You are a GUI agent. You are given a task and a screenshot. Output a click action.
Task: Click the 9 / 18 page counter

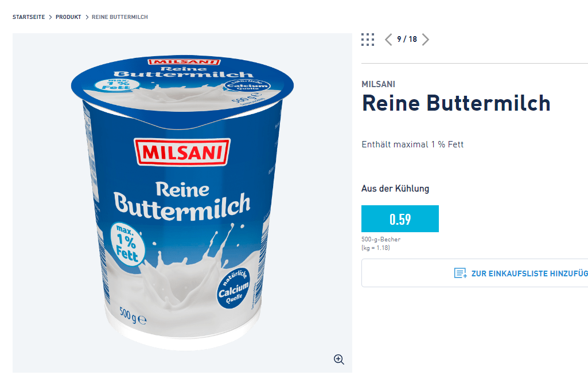(407, 40)
